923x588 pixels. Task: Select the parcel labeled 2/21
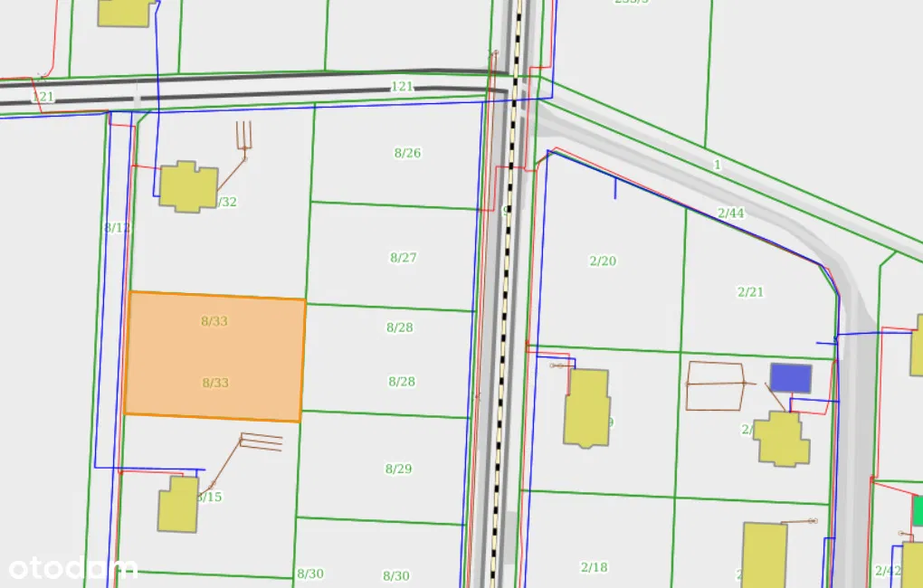click(x=750, y=292)
